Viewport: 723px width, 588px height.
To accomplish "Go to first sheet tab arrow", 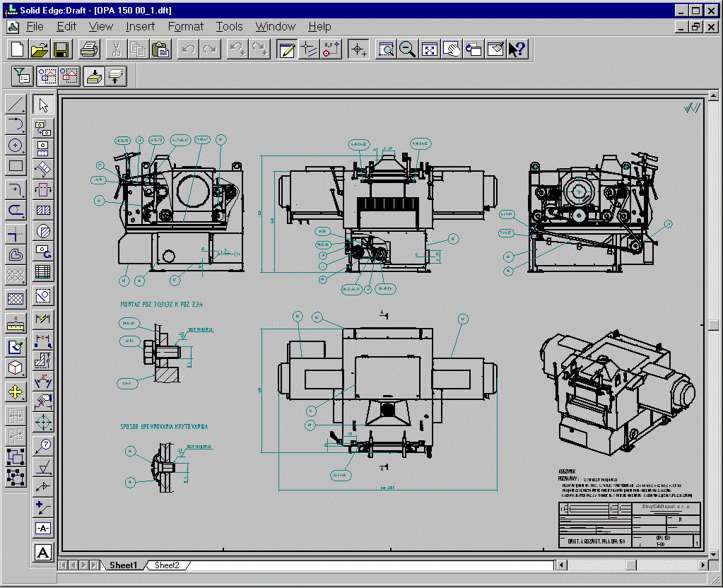I will click(x=63, y=565).
